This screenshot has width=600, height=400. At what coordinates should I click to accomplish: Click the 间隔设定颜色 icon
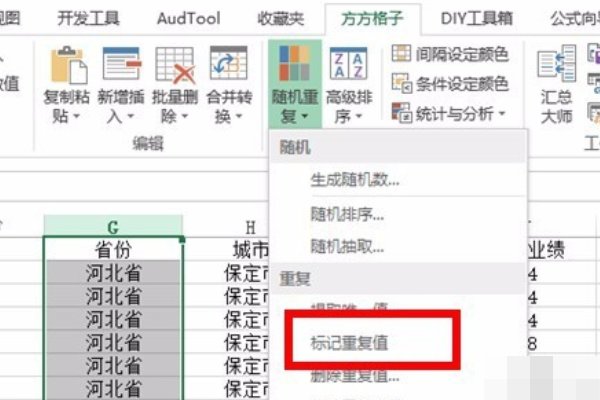[x=401, y=54]
